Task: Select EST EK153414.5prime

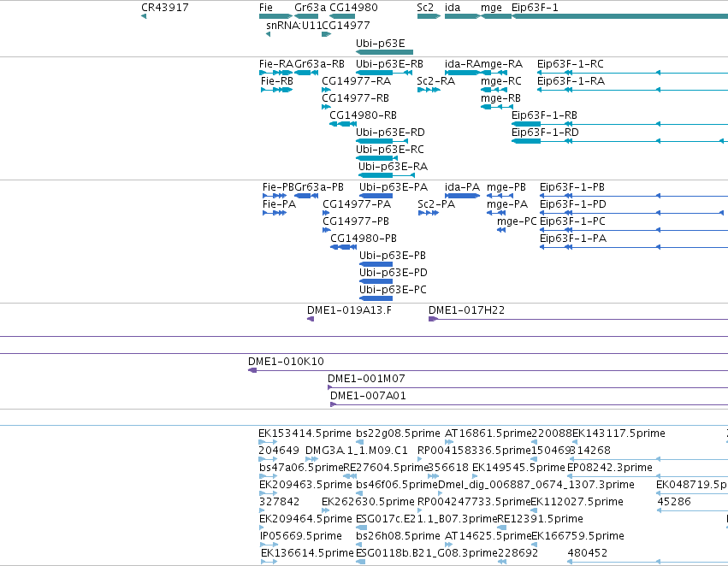Action: click(x=305, y=433)
